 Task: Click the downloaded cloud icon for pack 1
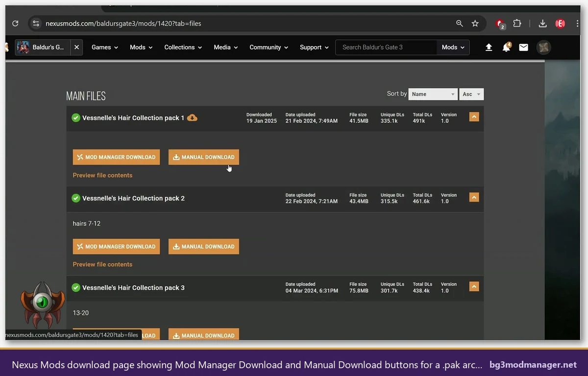click(x=193, y=117)
